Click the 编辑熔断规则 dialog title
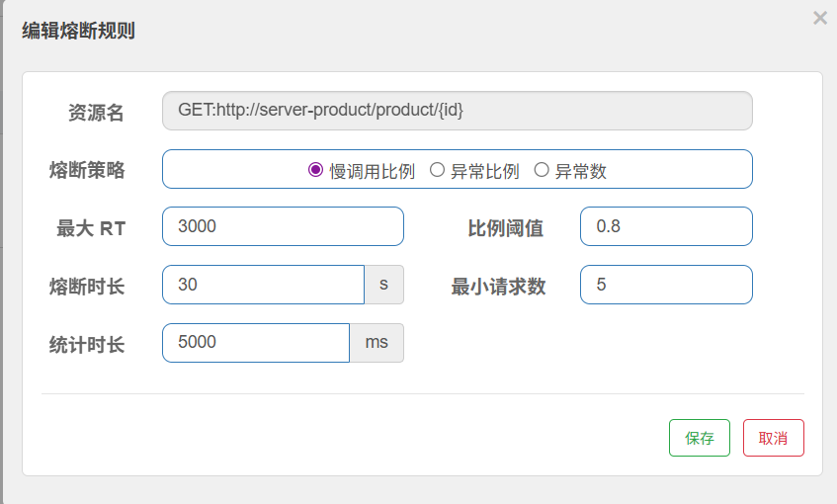This screenshot has width=837, height=504. [x=79, y=31]
